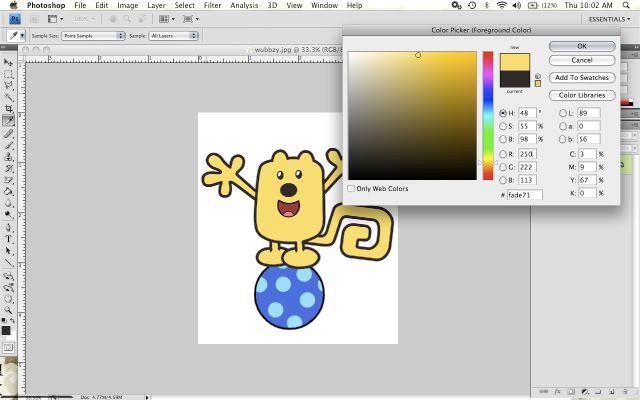
Task: Select the Blur tool
Action: pyautogui.click(x=8, y=203)
